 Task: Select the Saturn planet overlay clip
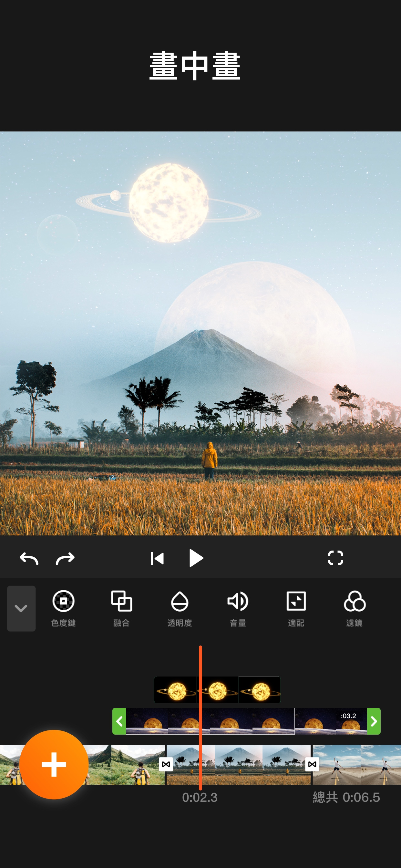click(x=217, y=690)
